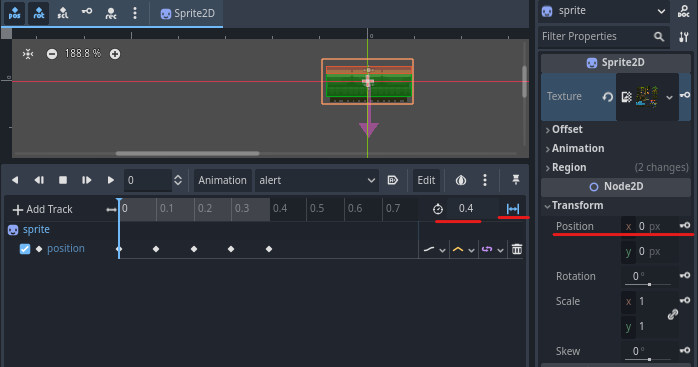Toggle the auto-insert keys (rec) icon
698x367 pixels.
[x=111, y=13]
